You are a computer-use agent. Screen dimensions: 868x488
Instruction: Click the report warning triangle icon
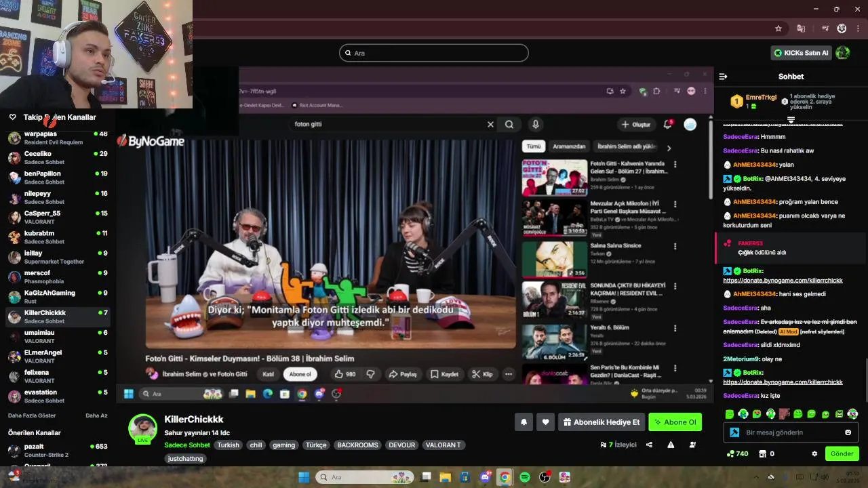[x=671, y=445]
